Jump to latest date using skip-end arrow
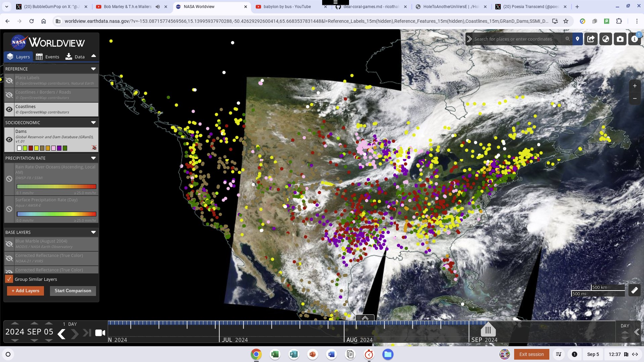Screen dimensions: 644x362 coord(87,333)
